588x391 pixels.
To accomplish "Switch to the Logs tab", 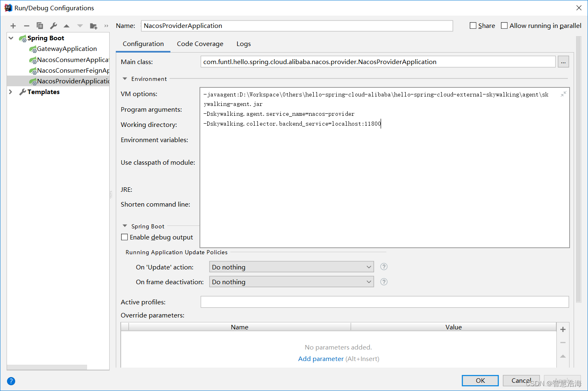I will [x=243, y=44].
